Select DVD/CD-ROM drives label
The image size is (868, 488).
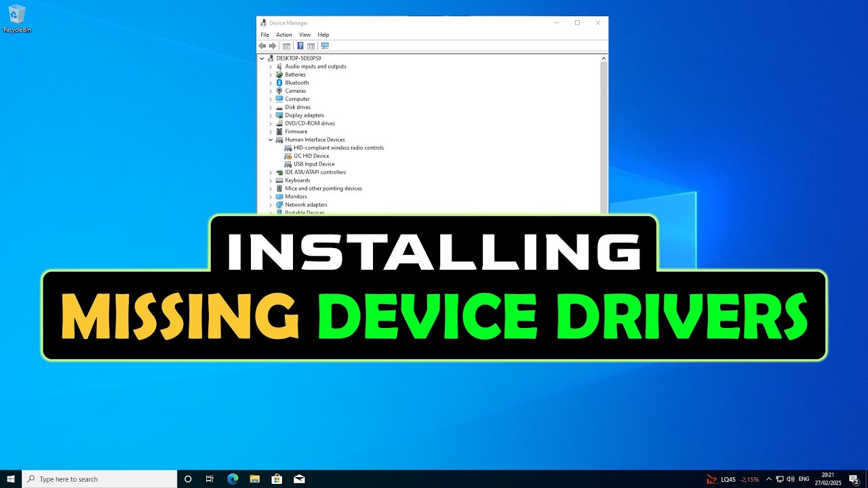pyautogui.click(x=310, y=123)
